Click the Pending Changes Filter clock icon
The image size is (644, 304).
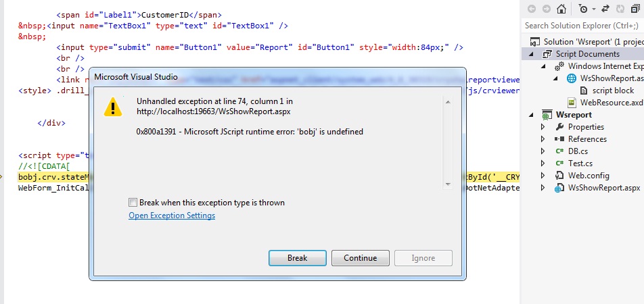point(583,9)
